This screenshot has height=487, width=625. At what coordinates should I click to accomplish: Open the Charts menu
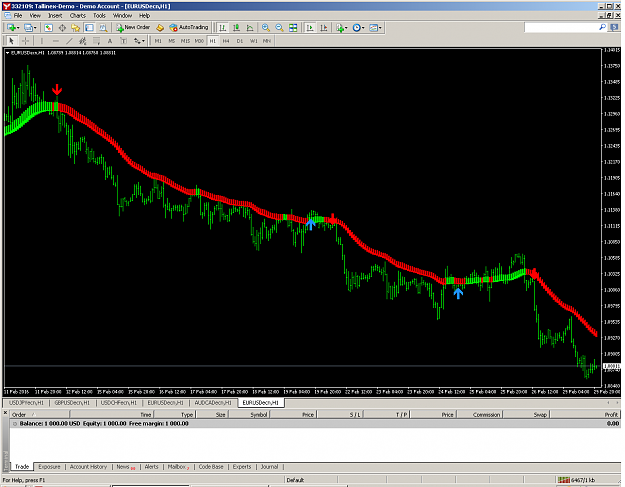click(78, 16)
